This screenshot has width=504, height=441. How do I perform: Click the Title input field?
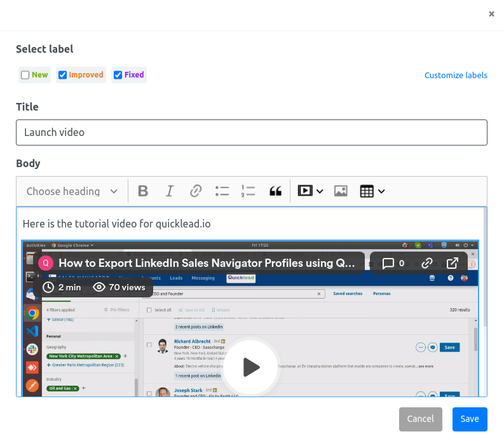pyautogui.click(x=251, y=132)
